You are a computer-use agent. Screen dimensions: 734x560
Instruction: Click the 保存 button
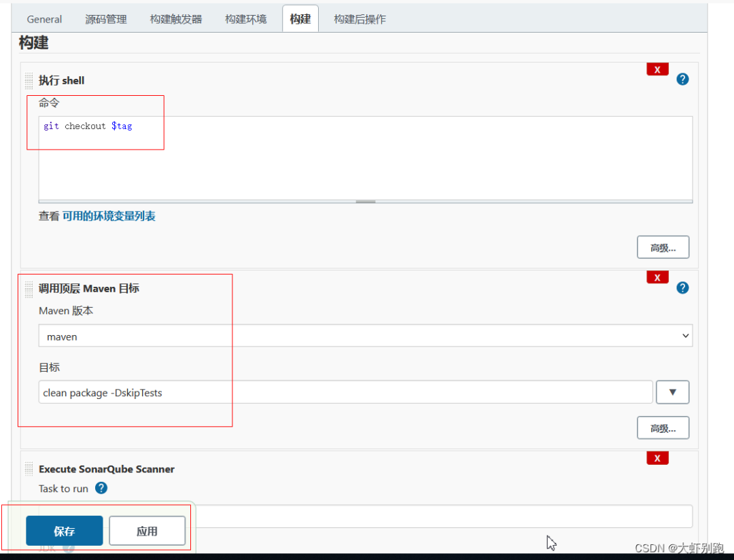click(64, 531)
